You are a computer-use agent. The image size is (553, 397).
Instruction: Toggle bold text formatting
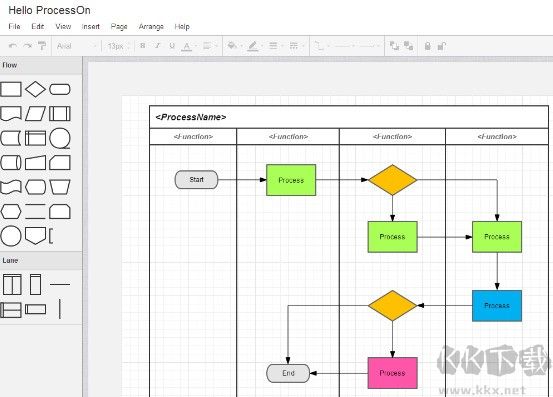click(x=142, y=46)
